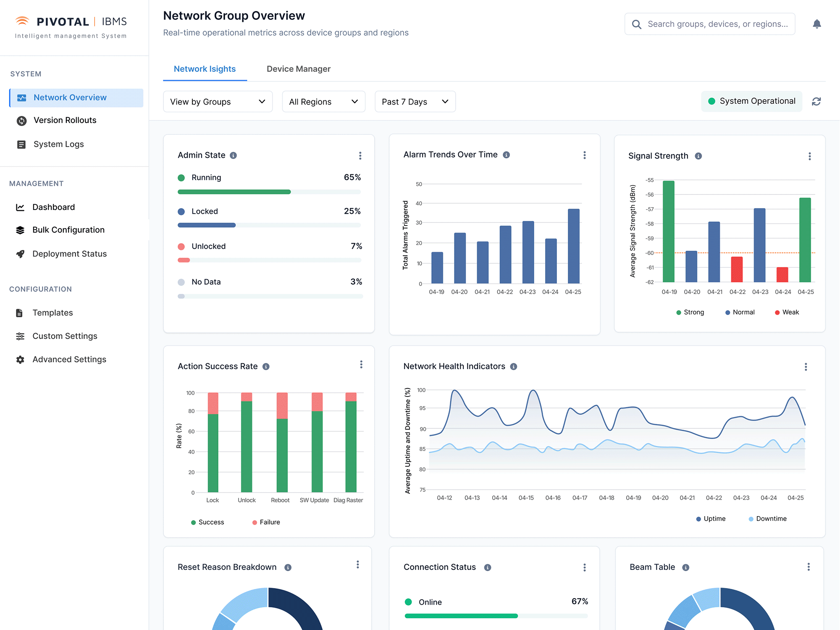Click info icon beside Network Health Indicators

pos(513,367)
